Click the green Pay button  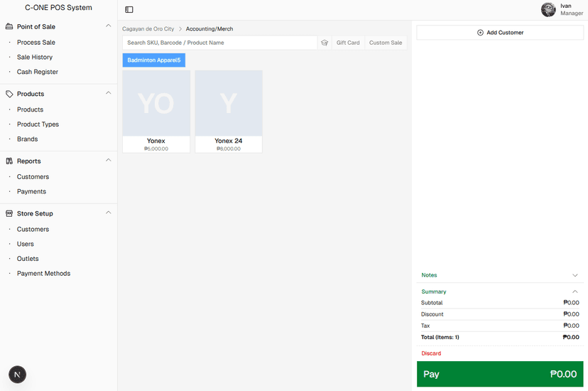500,374
